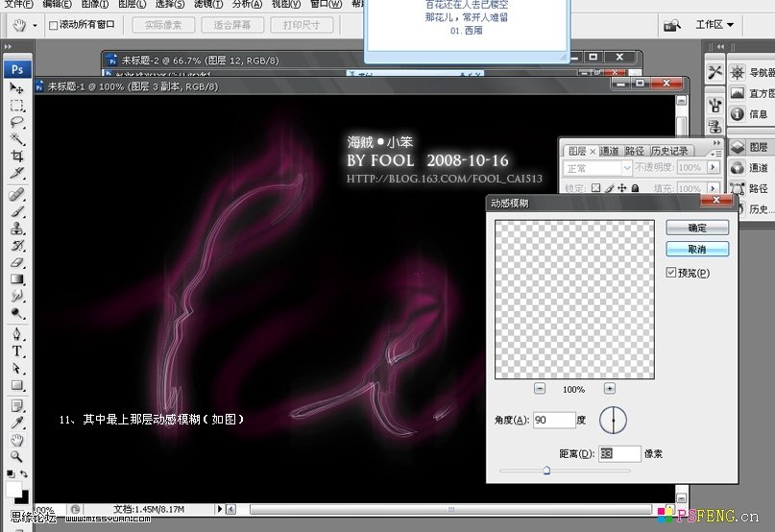Select the Smudge/Blur tool
This screenshot has height=532, width=775.
[16, 296]
